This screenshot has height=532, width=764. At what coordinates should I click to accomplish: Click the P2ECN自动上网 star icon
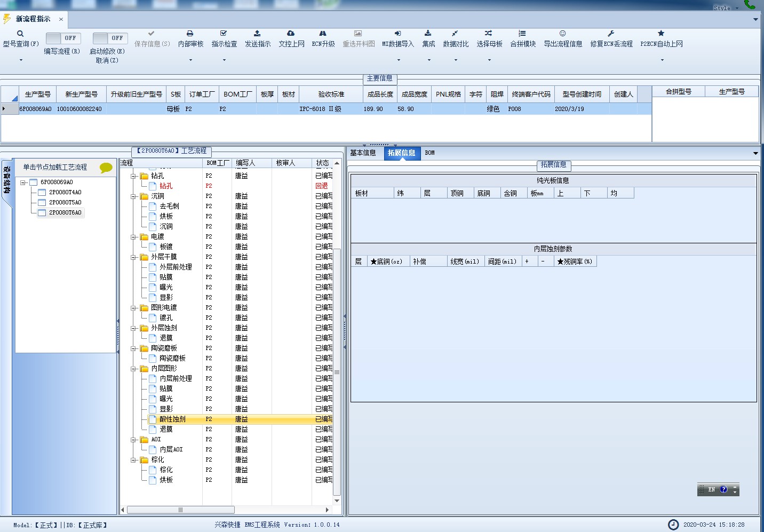661,33
